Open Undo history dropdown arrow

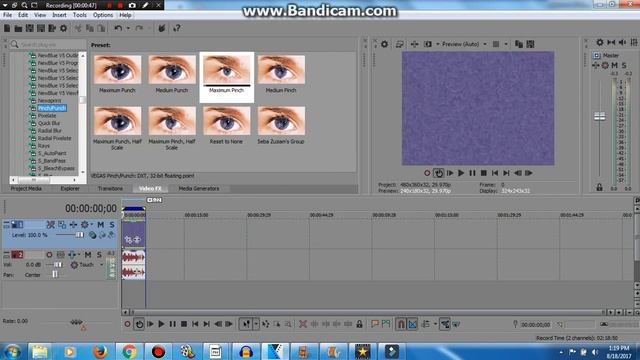tap(128, 28)
